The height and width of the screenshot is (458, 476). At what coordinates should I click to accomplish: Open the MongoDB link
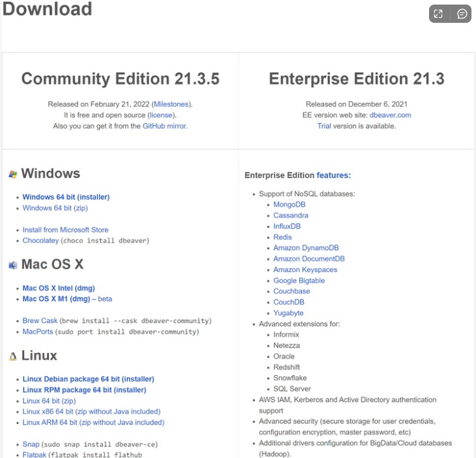coord(290,205)
